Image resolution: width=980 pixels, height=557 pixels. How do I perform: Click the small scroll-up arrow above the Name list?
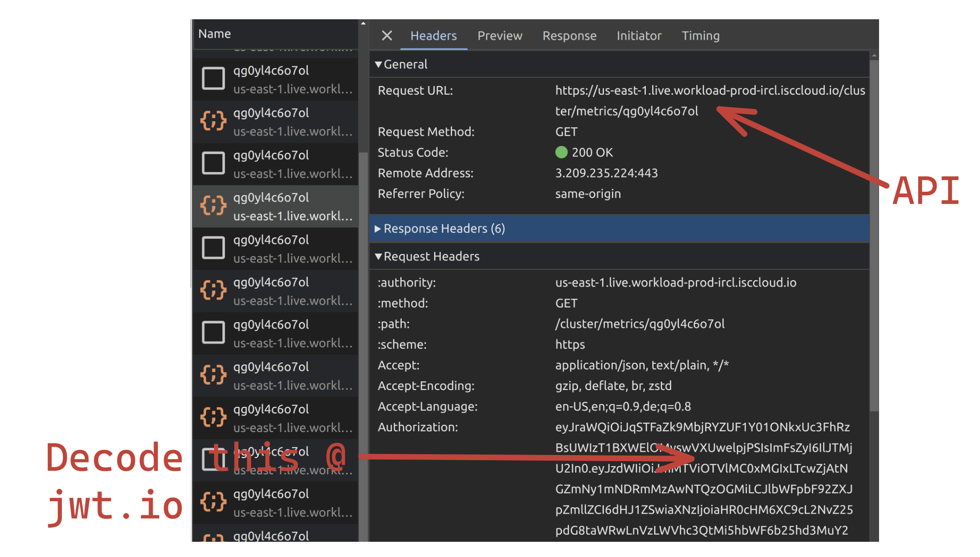click(363, 23)
